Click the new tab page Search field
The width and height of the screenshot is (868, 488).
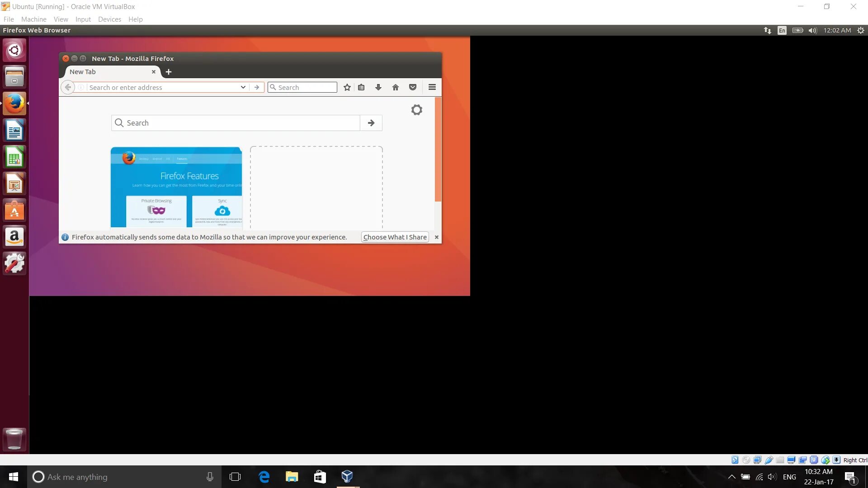[x=236, y=123]
